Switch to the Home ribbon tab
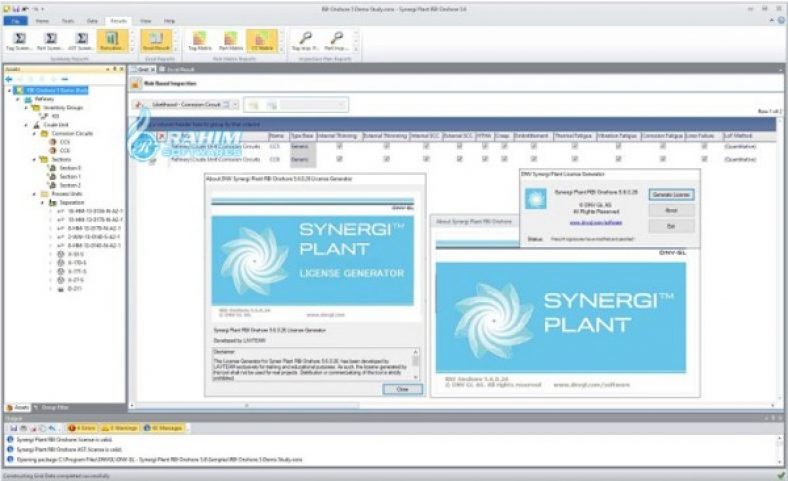This screenshot has height=481, width=788. pos(42,21)
